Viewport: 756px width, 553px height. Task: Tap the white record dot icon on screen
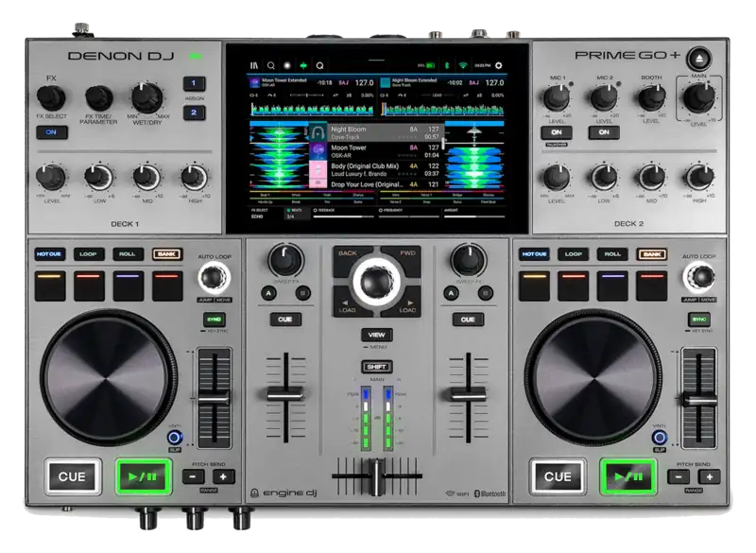(x=287, y=65)
